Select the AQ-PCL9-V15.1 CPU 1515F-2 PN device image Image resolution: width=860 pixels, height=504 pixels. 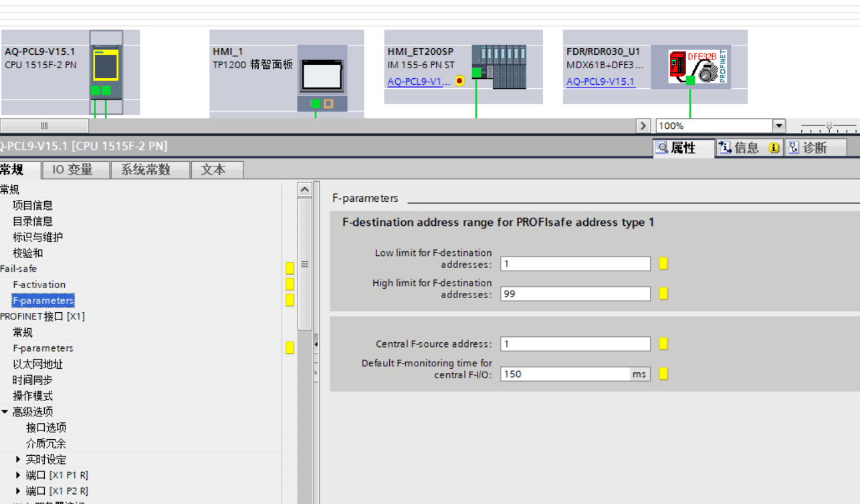pos(106,72)
